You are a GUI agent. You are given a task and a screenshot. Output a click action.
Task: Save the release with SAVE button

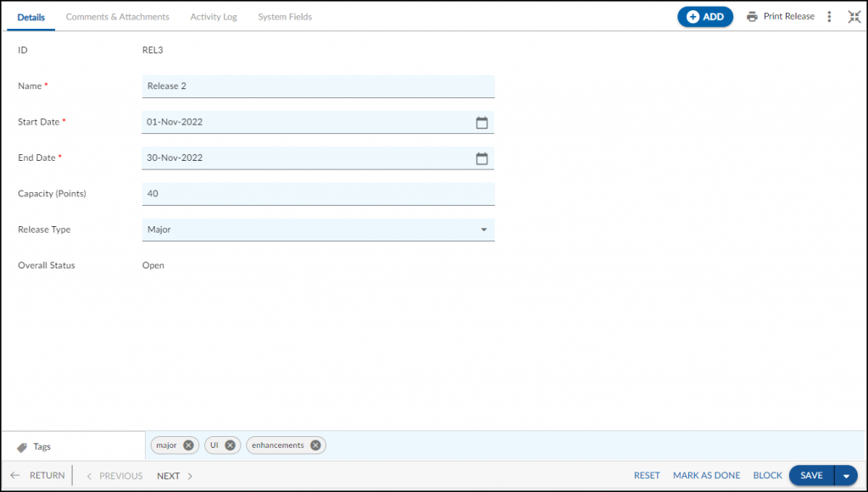coord(811,475)
